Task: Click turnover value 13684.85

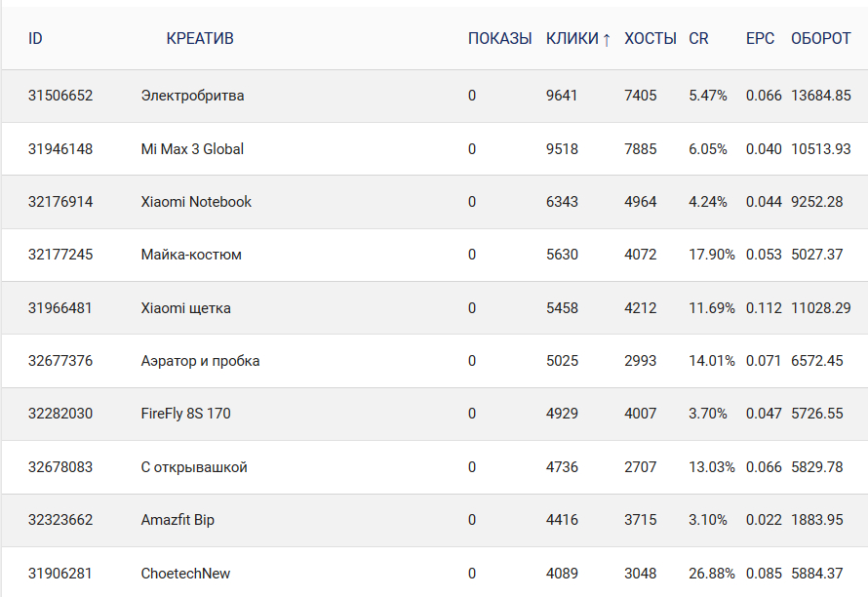Action: pyautogui.click(x=820, y=96)
